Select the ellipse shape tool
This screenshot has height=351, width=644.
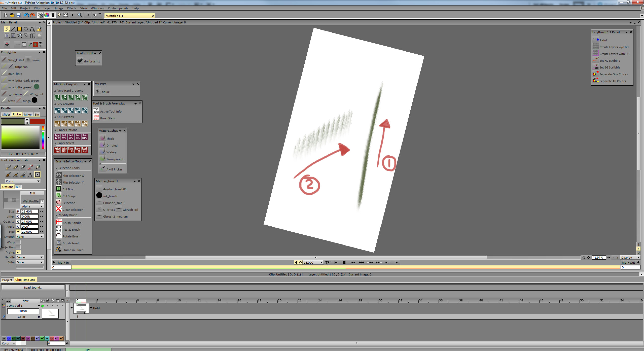26,29
